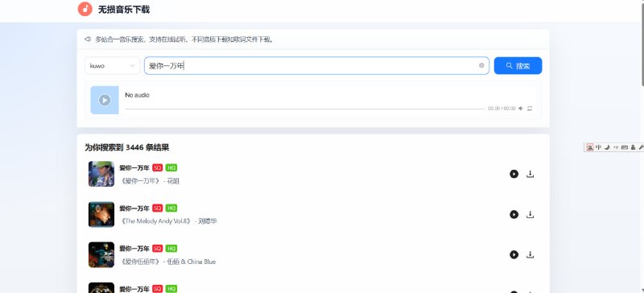Image resolution: width=644 pixels, height=293 pixels.
Task: Play the 花姐 version of the song
Action: pyautogui.click(x=514, y=174)
